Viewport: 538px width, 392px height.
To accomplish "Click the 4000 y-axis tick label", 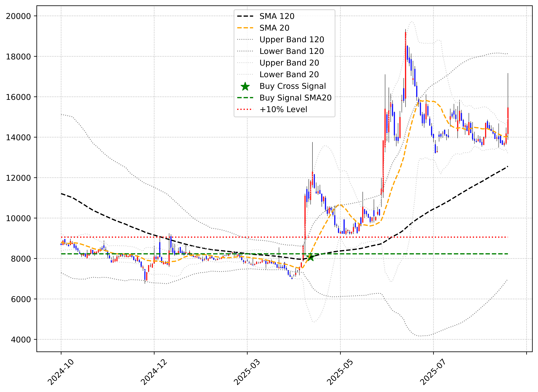I will (21, 340).
